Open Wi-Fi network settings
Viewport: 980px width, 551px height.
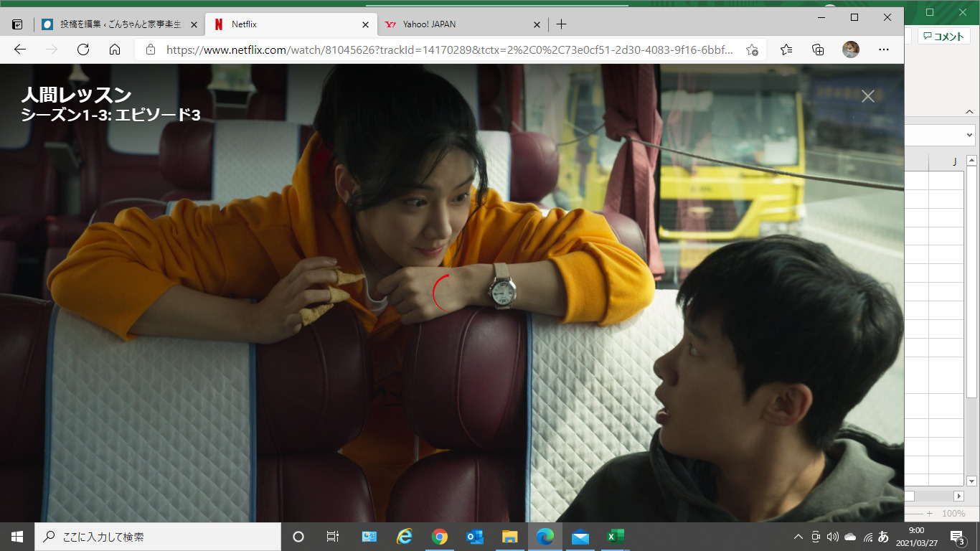[x=867, y=537]
